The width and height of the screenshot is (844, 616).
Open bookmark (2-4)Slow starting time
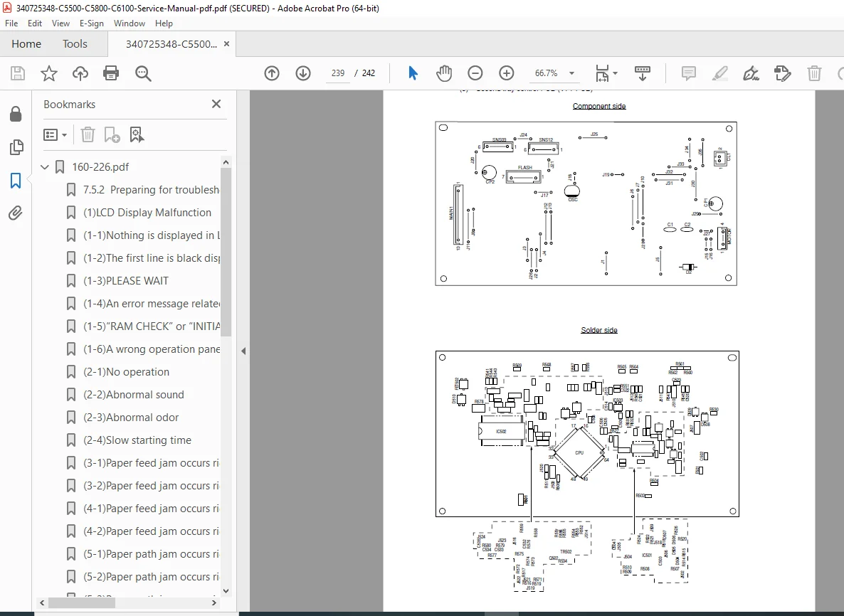[x=137, y=440]
